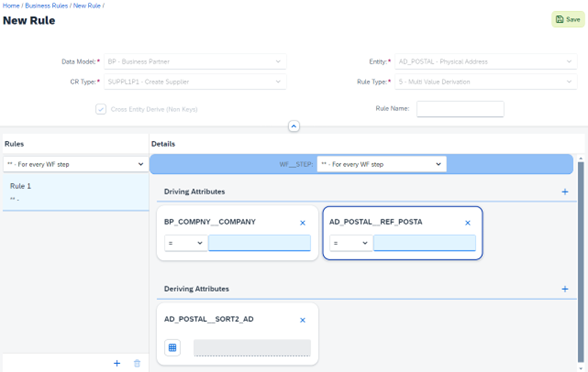Screen dimensions: 588x372
Task: Click the Driving Attributes heading
Action: (194, 192)
